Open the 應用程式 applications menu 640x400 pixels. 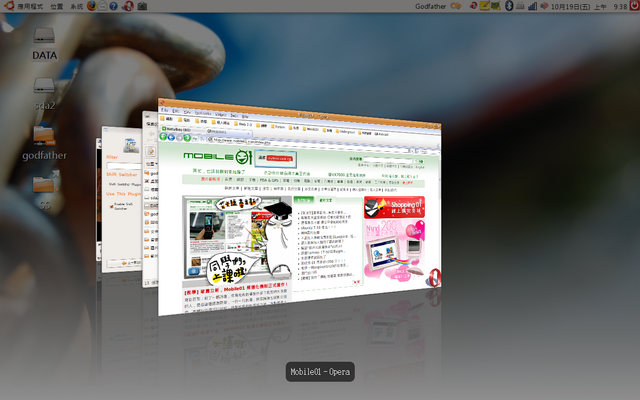pyautogui.click(x=30, y=7)
